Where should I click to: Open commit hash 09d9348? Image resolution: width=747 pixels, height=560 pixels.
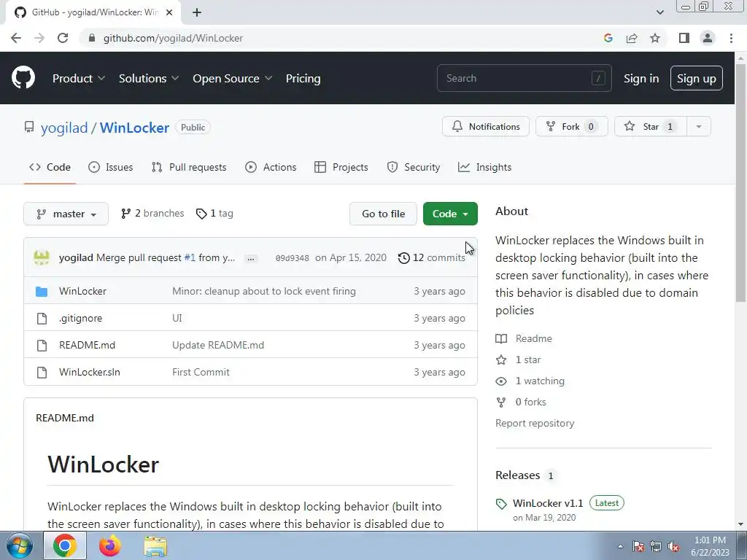tap(292, 258)
